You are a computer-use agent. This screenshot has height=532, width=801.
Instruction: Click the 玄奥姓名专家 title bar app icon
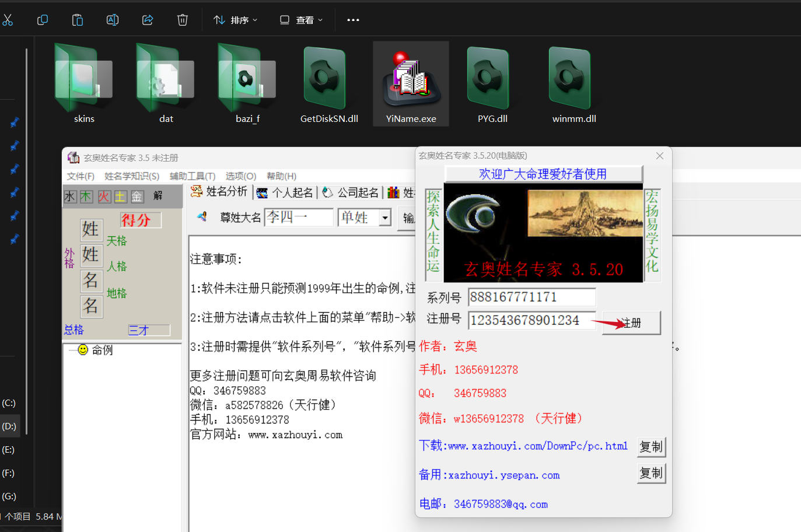click(73, 157)
